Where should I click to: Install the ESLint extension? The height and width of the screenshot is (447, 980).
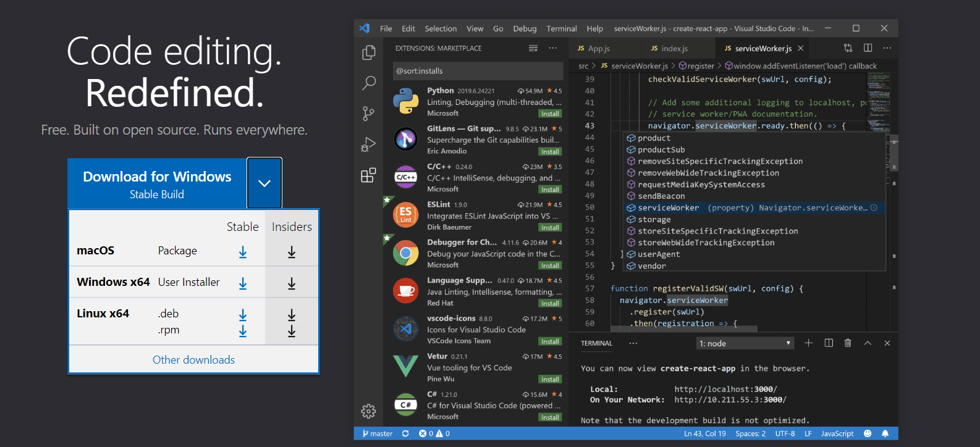(x=550, y=228)
